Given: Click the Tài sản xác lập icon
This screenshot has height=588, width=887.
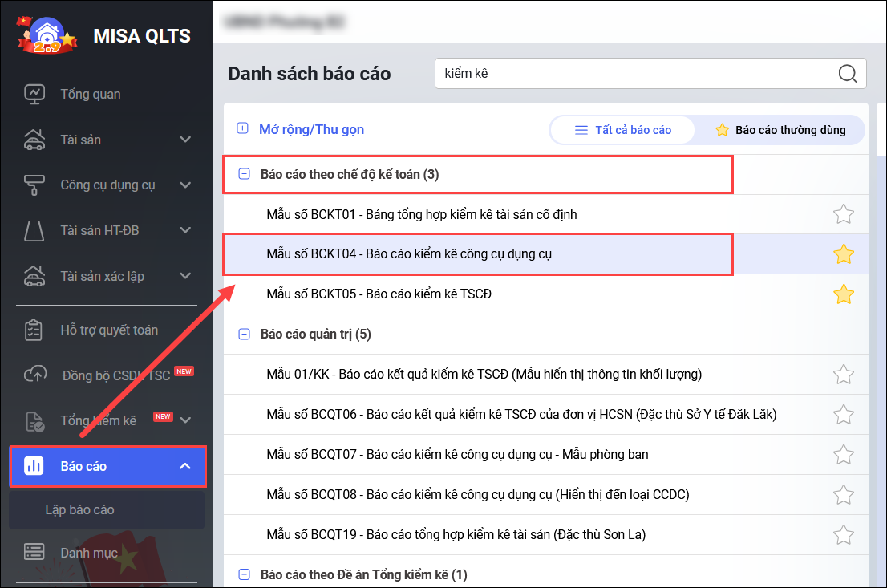Looking at the screenshot, I should [34, 276].
